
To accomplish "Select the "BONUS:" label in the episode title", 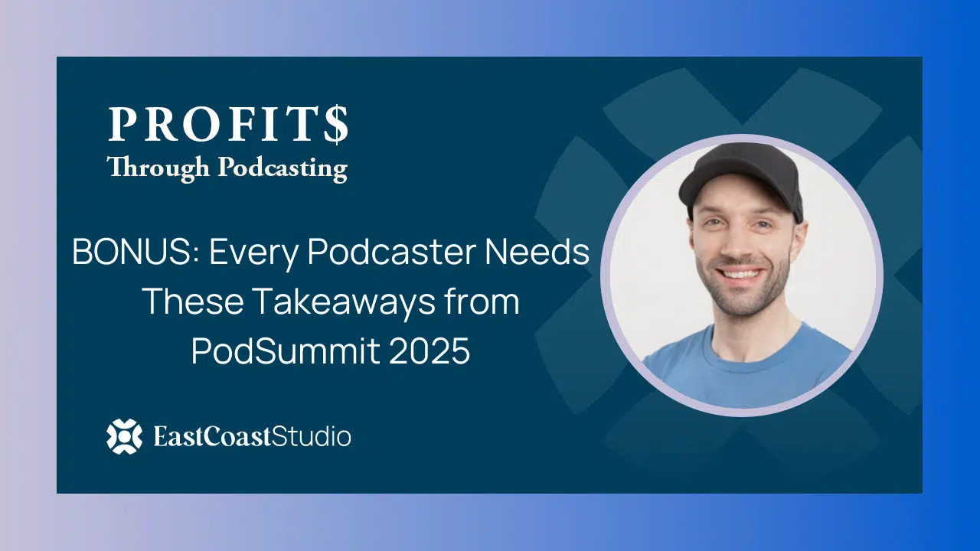I will tap(136, 253).
